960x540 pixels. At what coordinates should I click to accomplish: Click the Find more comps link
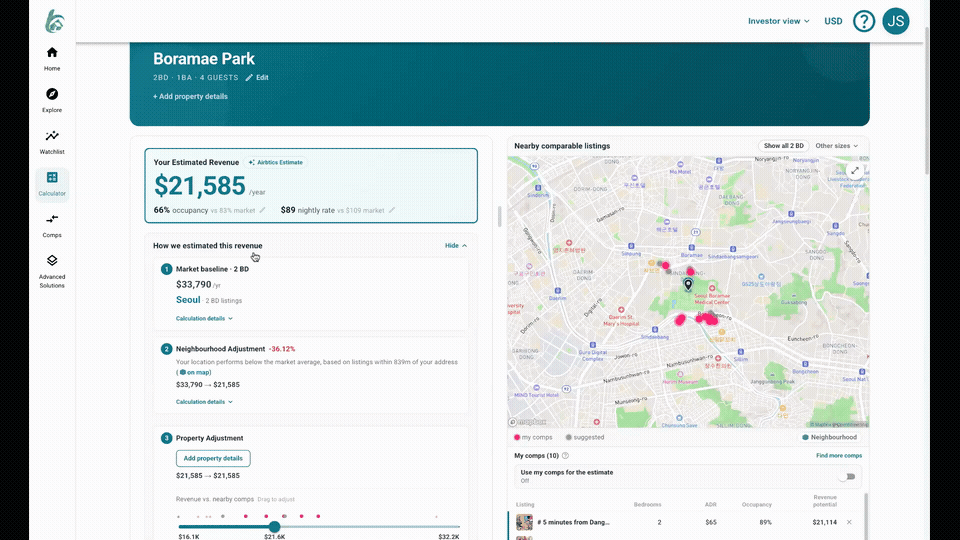tap(839, 456)
